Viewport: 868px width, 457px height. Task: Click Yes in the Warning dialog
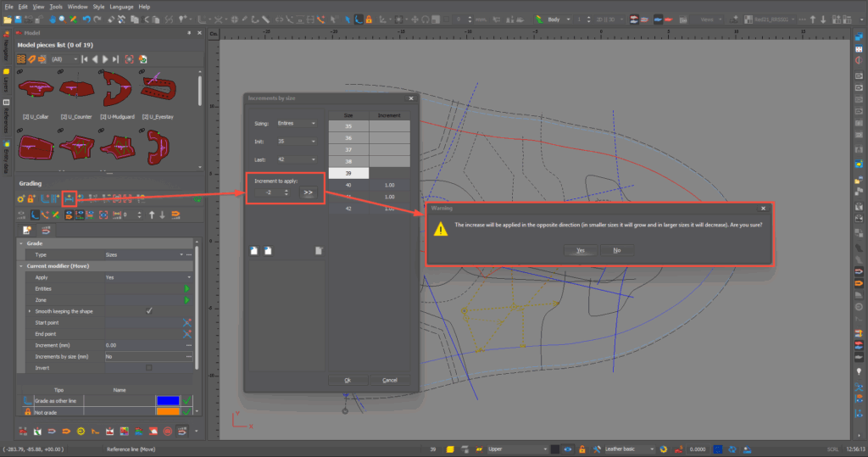pos(581,250)
